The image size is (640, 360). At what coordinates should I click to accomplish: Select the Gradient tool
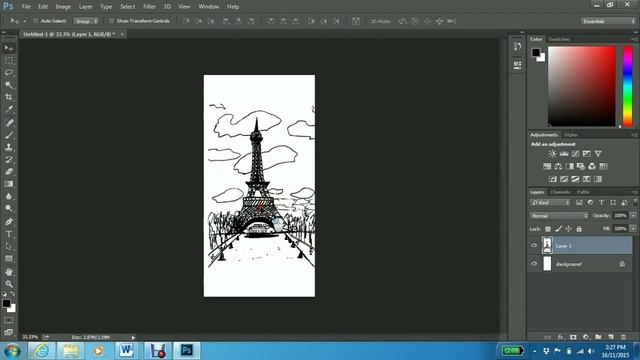point(9,184)
